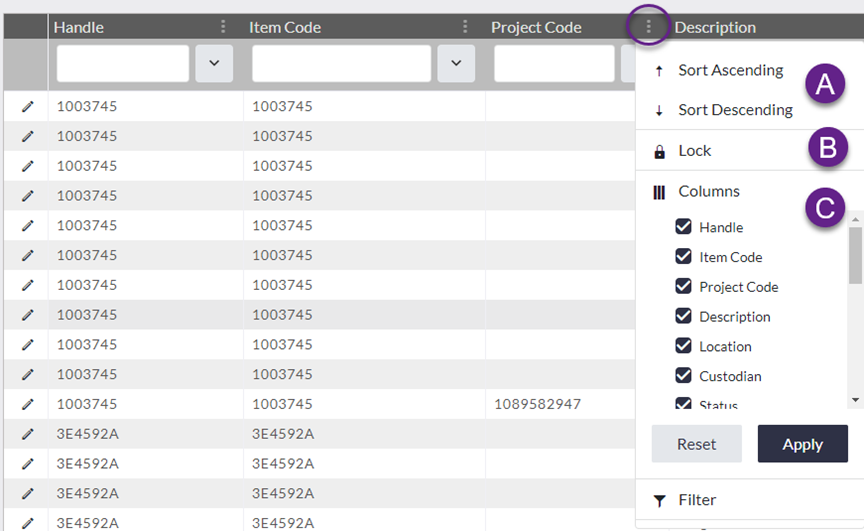Image resolution: width=864 pixels, height=531 pixels.
Task: Open the Handle column menu kebab icon
Action: [223, 26]
